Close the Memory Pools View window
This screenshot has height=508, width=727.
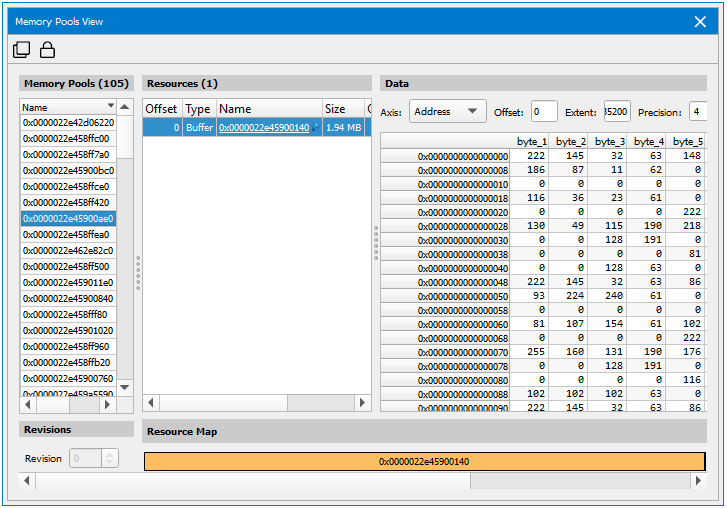pyautogui.click(x=701, y=21)
